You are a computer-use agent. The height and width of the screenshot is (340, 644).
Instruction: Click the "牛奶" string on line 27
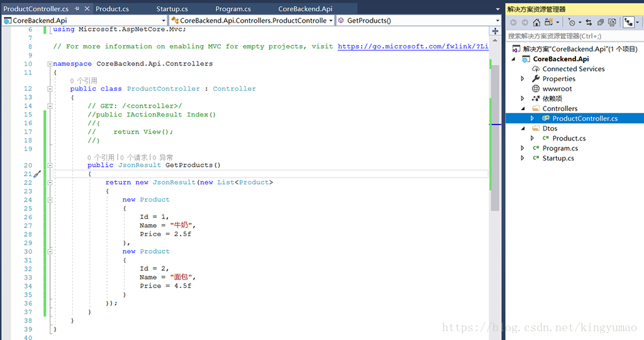tap(181, 225)
